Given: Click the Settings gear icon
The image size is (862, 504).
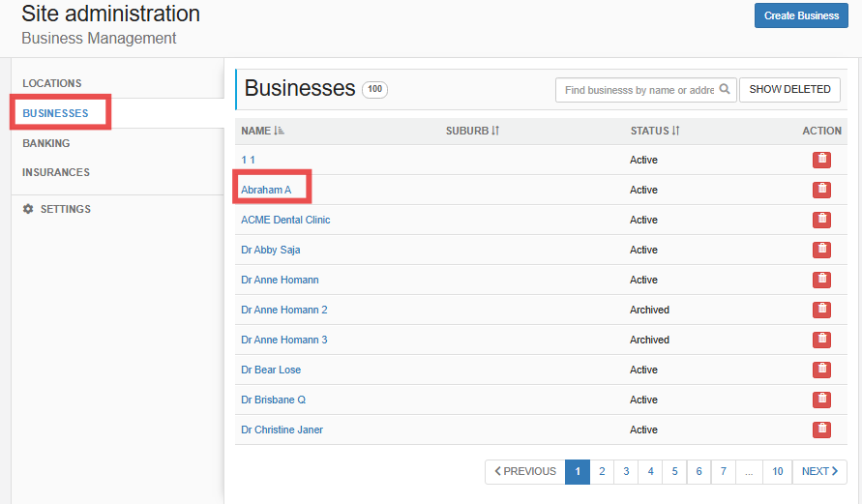Looking at the screenshot, I should pos(28,209).
